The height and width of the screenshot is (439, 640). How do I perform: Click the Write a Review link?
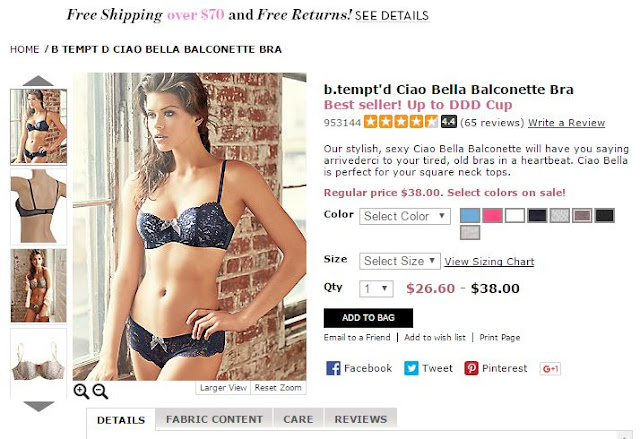(566, 123)
